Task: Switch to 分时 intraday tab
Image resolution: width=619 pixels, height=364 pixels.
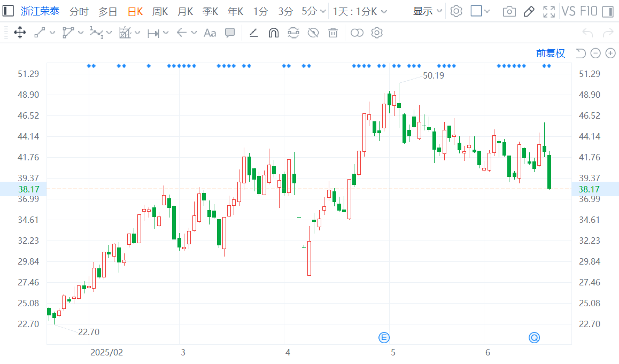Action: coord(79,11)
